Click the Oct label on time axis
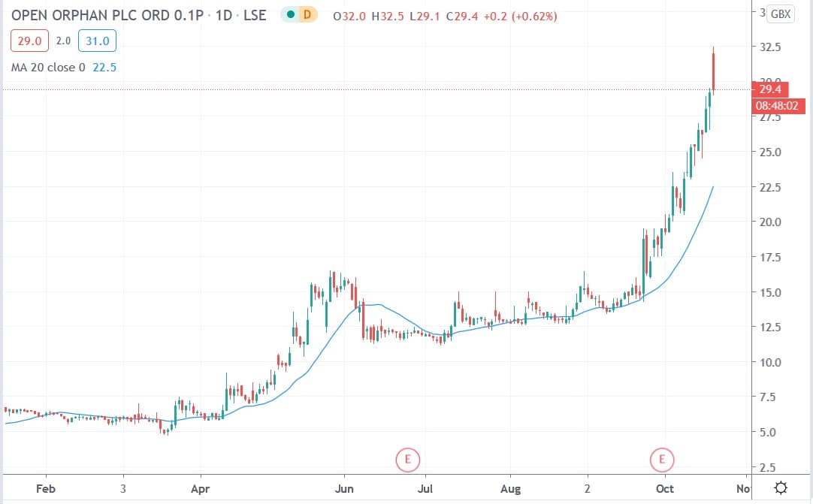This screenshot has height=504, width=813. coord(665,488)
